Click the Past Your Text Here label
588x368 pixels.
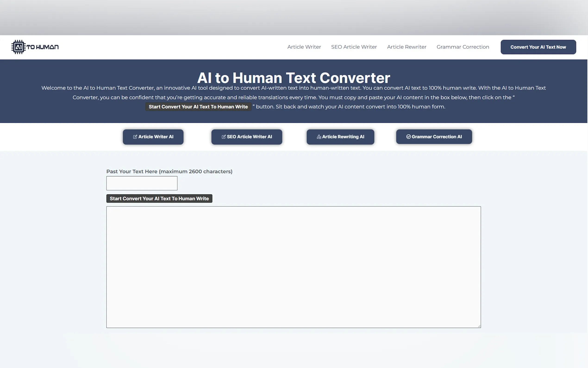pos(169,171)
